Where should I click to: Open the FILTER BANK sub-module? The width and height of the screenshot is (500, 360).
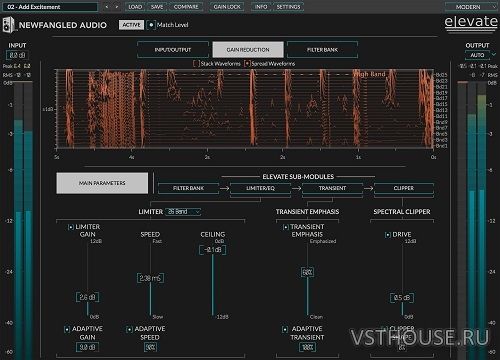click(x=188, y=188)
